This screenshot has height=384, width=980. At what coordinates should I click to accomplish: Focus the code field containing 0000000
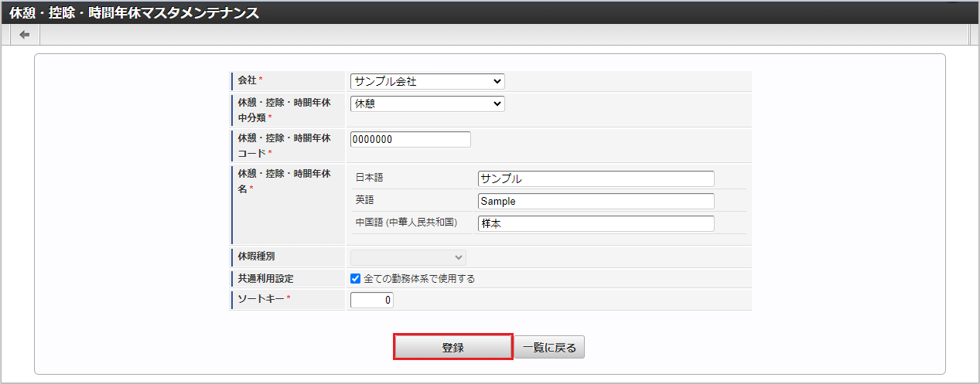coord(411,139)
